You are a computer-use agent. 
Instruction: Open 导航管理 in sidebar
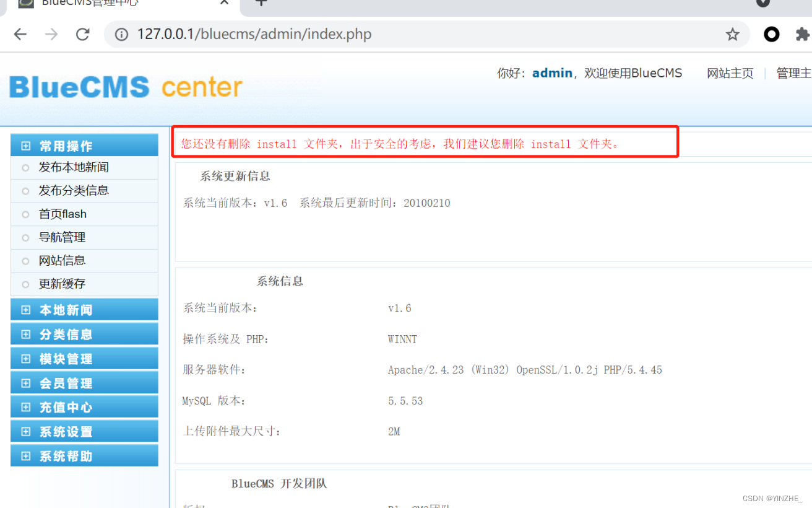[62, 237]
